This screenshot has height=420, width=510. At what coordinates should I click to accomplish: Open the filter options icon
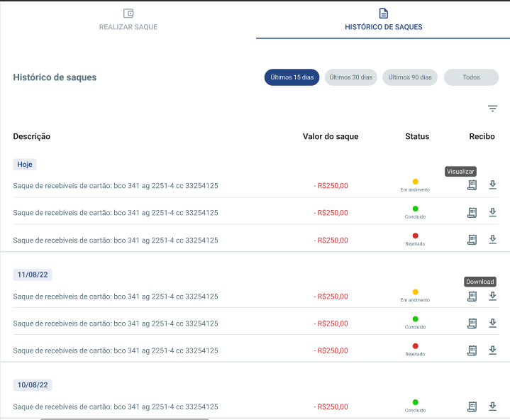click(492, 109)
